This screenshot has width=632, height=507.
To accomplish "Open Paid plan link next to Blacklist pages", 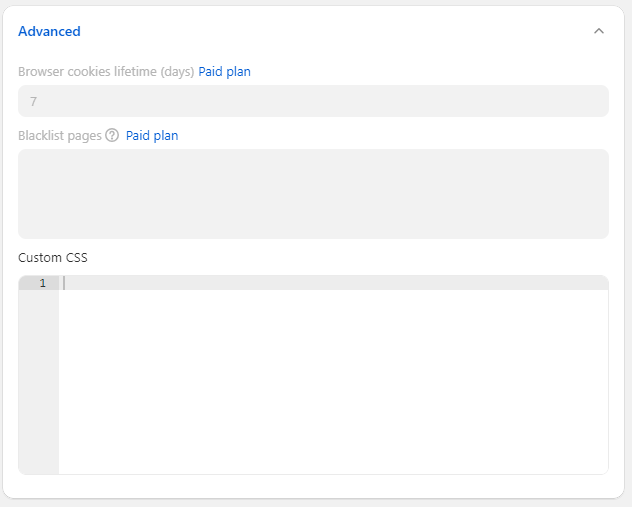I will [x=152, y=136].
